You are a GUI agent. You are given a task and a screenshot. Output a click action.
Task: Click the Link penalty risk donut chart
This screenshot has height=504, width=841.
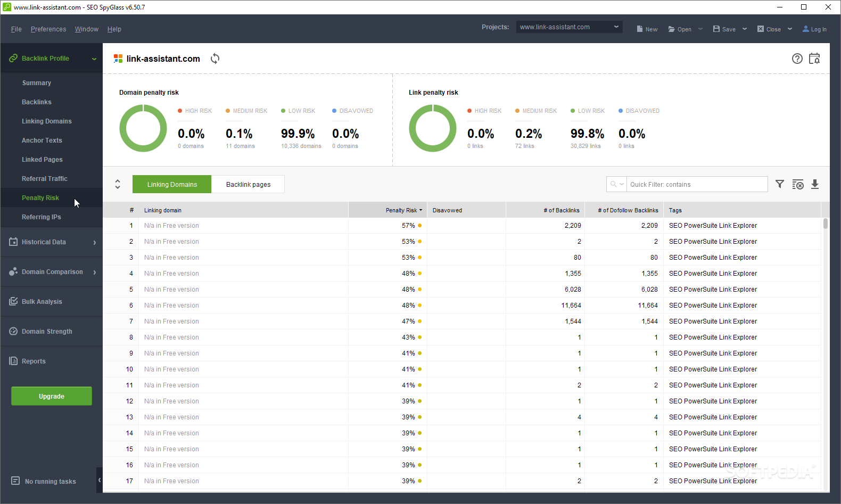click(433, 128)
